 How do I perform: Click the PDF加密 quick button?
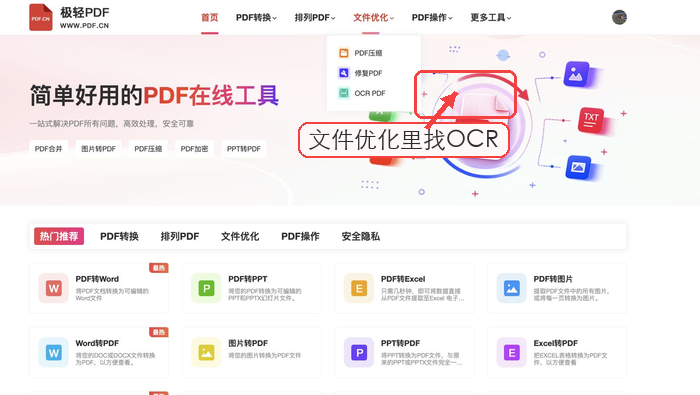coord(194,149)
